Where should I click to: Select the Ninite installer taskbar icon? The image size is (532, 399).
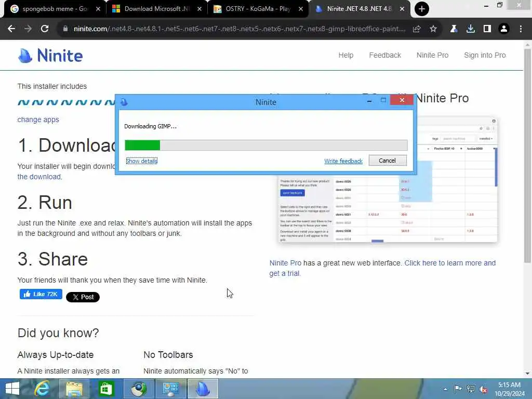point(203,389)
